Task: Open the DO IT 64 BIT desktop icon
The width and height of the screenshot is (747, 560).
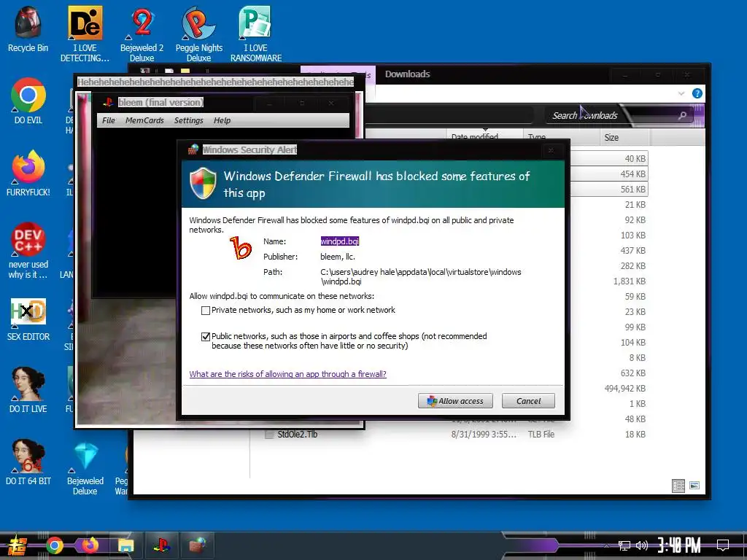Action: click(28, 462)
